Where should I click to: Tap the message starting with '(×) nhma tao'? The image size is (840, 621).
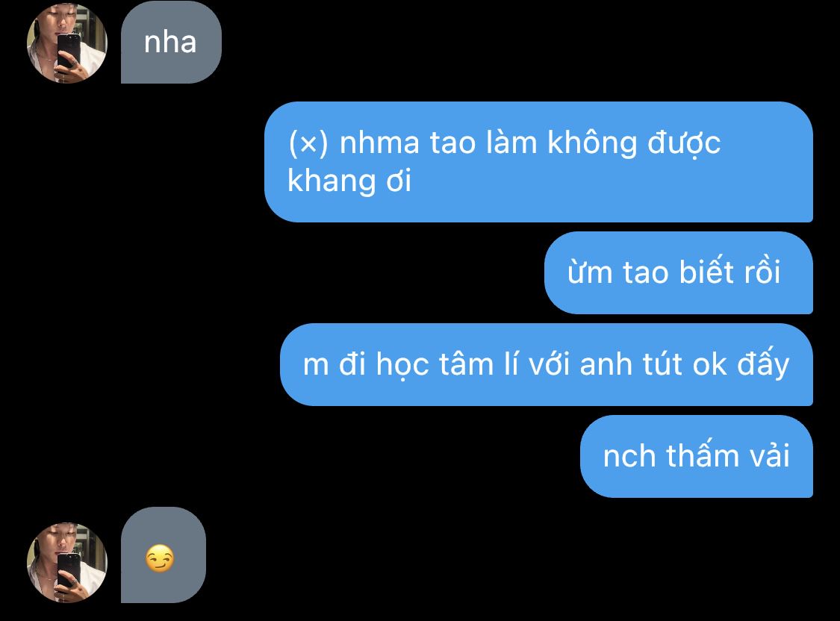click(x=538, y=162)
